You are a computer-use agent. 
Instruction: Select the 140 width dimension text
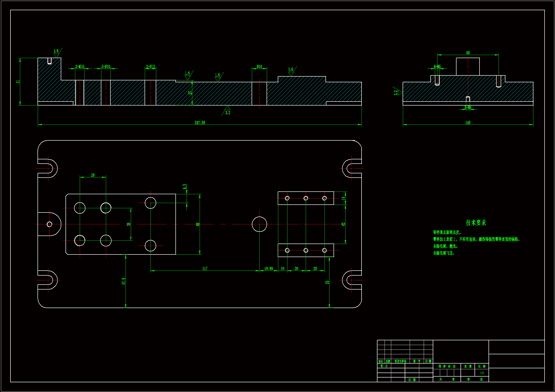[x=468, y=123]
